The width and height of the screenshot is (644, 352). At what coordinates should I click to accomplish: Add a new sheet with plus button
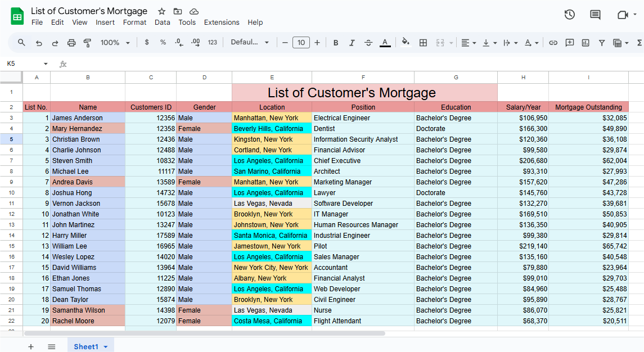31,347
